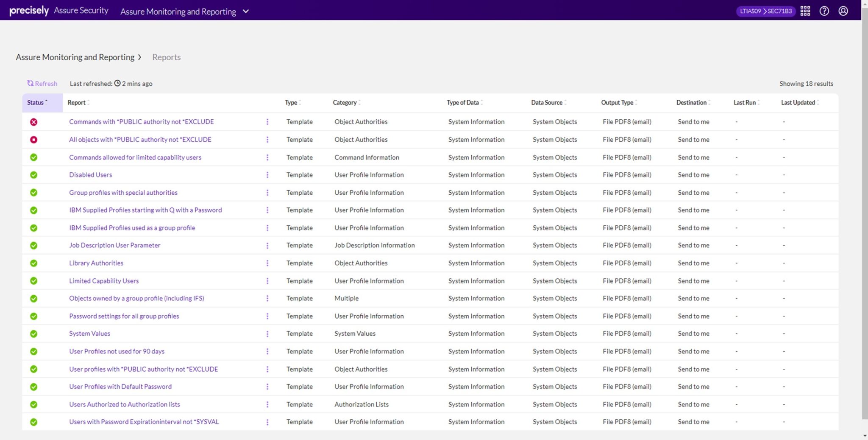The image size is (868, 440).
Task: Select the Reports breadcrumb item
Action: click(x=166, y=57)
